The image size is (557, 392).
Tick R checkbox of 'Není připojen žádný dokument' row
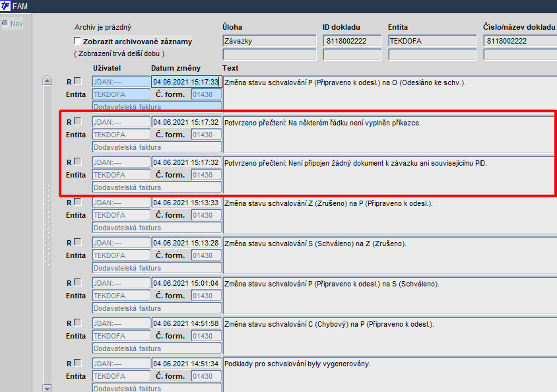78,162
